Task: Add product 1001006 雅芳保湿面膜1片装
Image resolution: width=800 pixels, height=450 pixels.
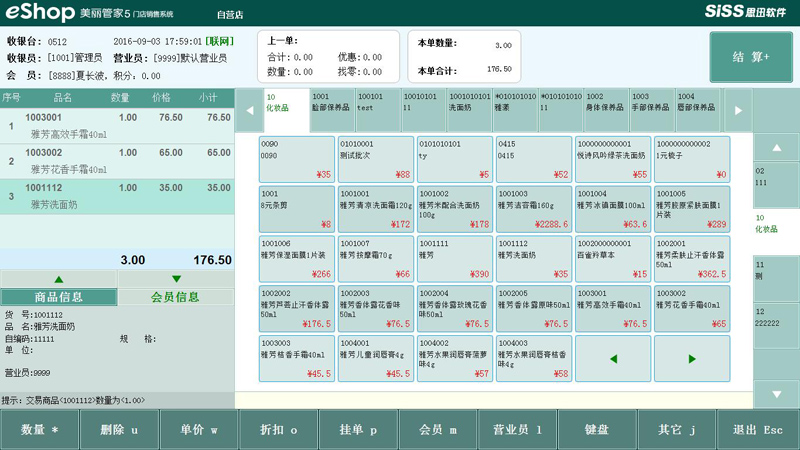Action: coord(296,259)
